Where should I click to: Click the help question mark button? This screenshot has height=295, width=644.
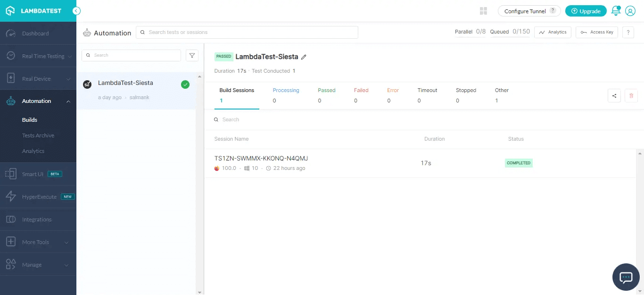point(628,32)
